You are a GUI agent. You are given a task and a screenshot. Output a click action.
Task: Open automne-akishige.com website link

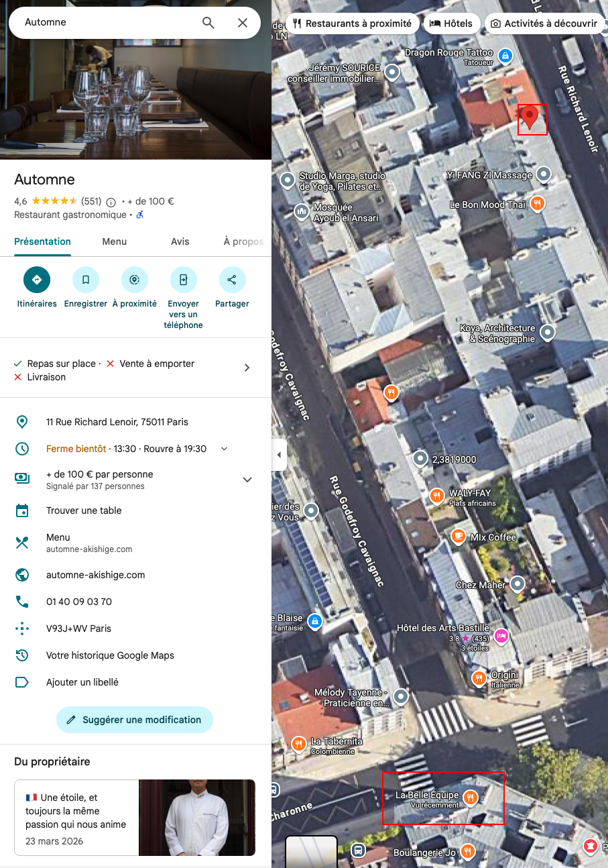tap(135, 575)
